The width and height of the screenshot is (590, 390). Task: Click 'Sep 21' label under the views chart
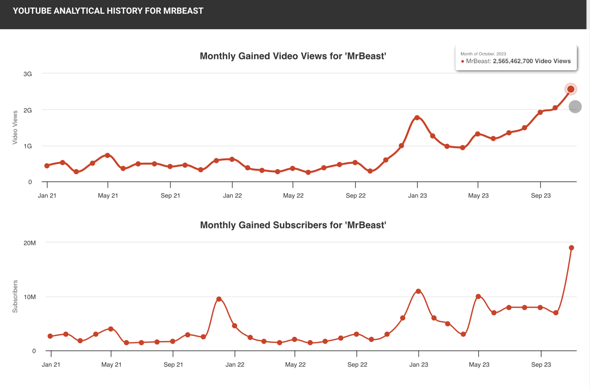tap(170, 196)
